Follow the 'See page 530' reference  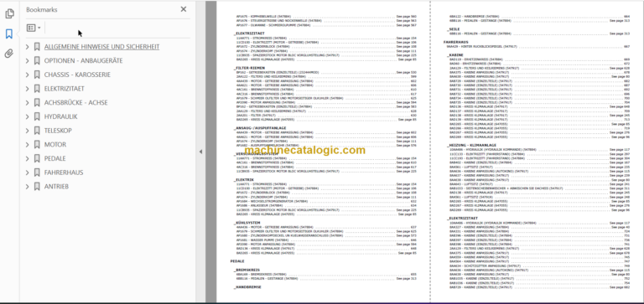click(x=406, y=72)
